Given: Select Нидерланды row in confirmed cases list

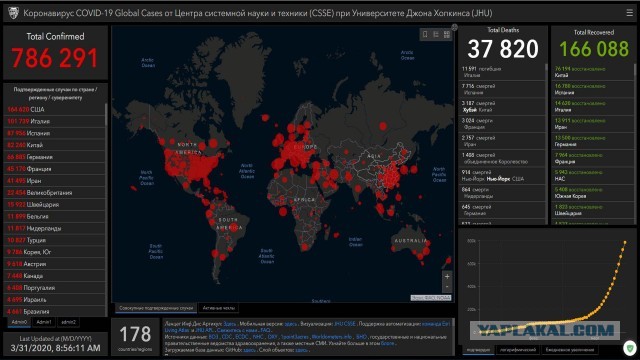Looking at the screenshot, I should point(54,228).
